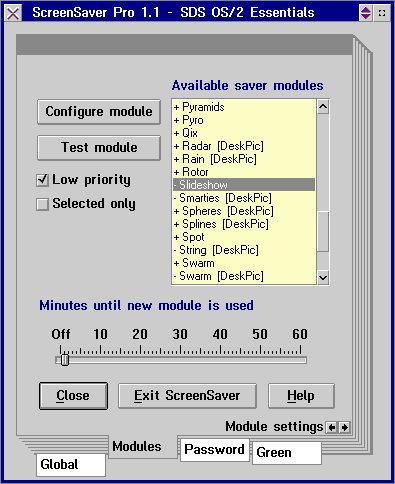This screenshot has height=484, width=395.
Task: Go to next notebook page with right arrow
Action: point(345,427)
